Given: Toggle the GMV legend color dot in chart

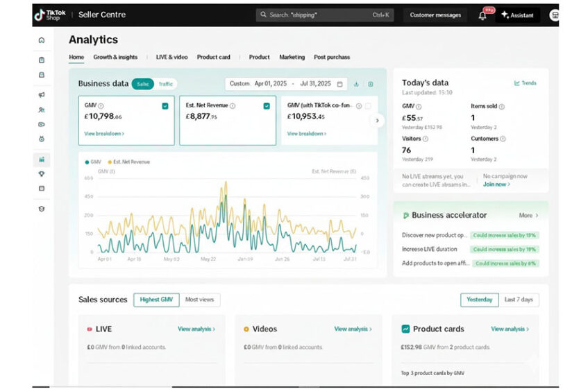Looking at the screenshot, I should (87, 162).
